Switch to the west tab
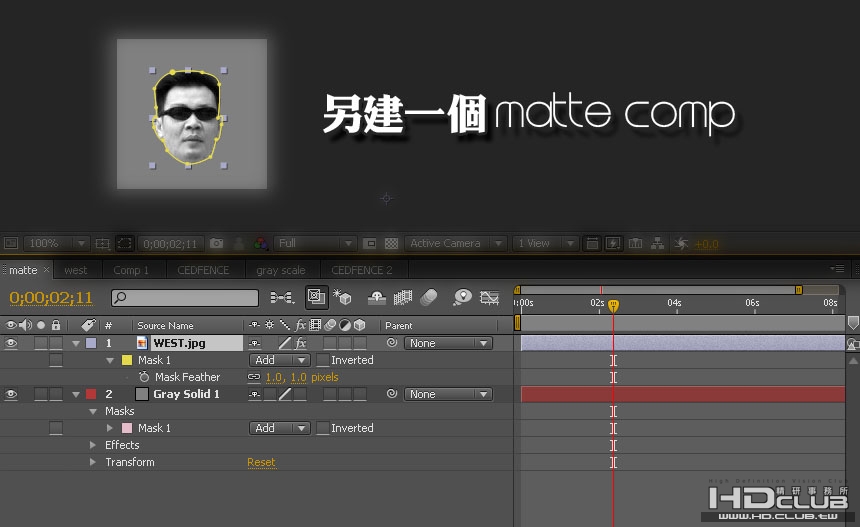Viewport: 860px width, 527px height. [x=76, y=270]
